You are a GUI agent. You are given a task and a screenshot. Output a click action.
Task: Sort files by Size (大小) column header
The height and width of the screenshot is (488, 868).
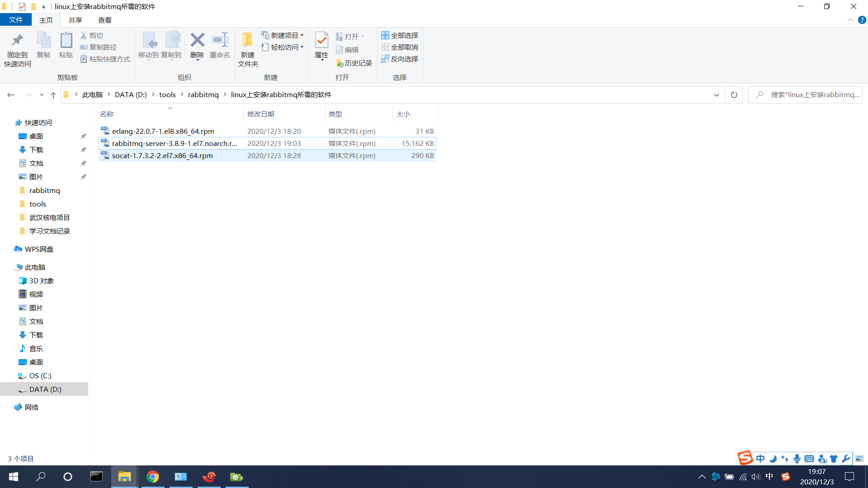[x=403, y=114]
